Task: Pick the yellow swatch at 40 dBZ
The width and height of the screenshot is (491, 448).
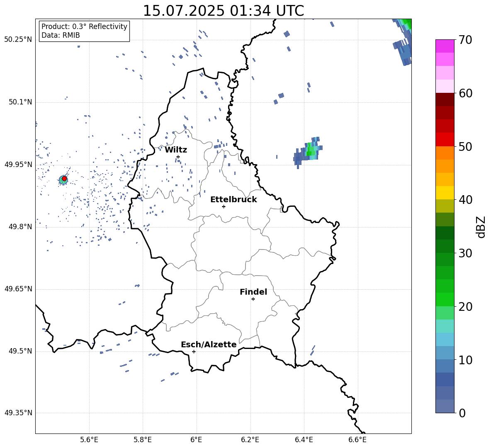Action: tap(445, 193)
